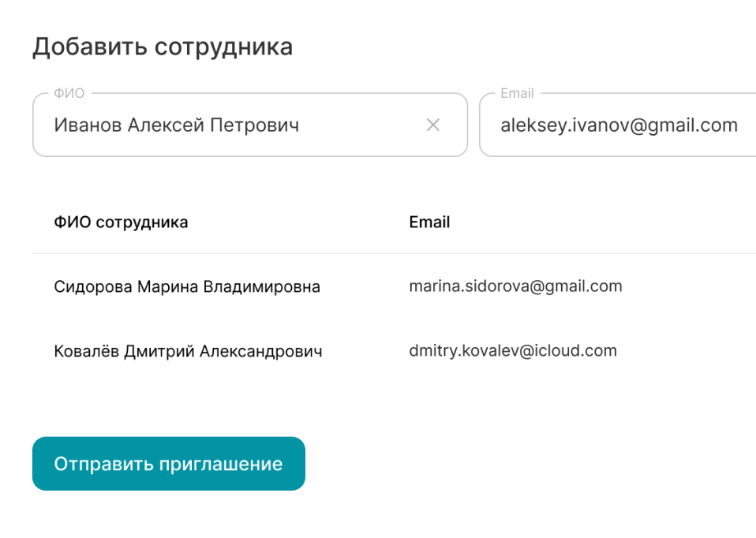Click the ФИО сотрудника column header
The width and height of the screenshot is (756, 538).
(121, 222)
